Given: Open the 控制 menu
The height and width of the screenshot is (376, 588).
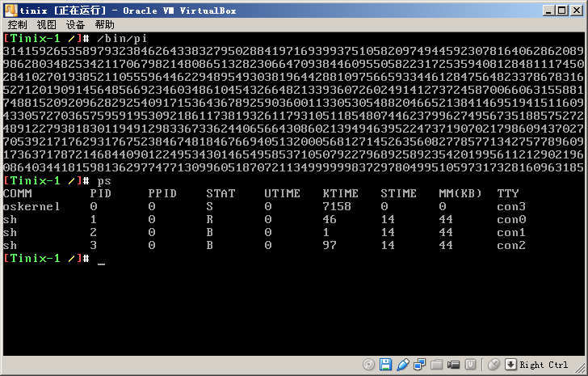Looking at the screenshot, I should tap(17, 25).
